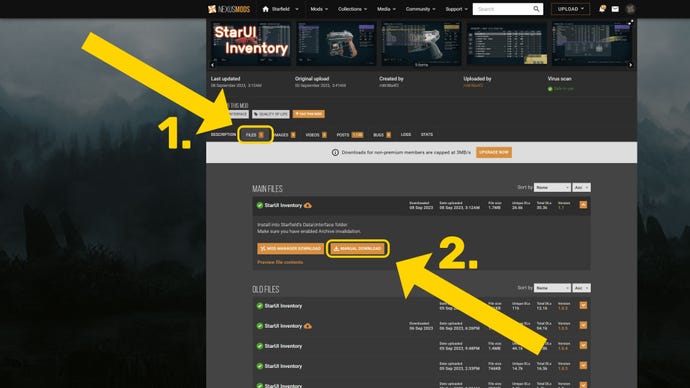The width and height of the screenshot is (690, 388).
Task: Click the green check on the 2:33PM old file
Action: click(x=260, y=366)
